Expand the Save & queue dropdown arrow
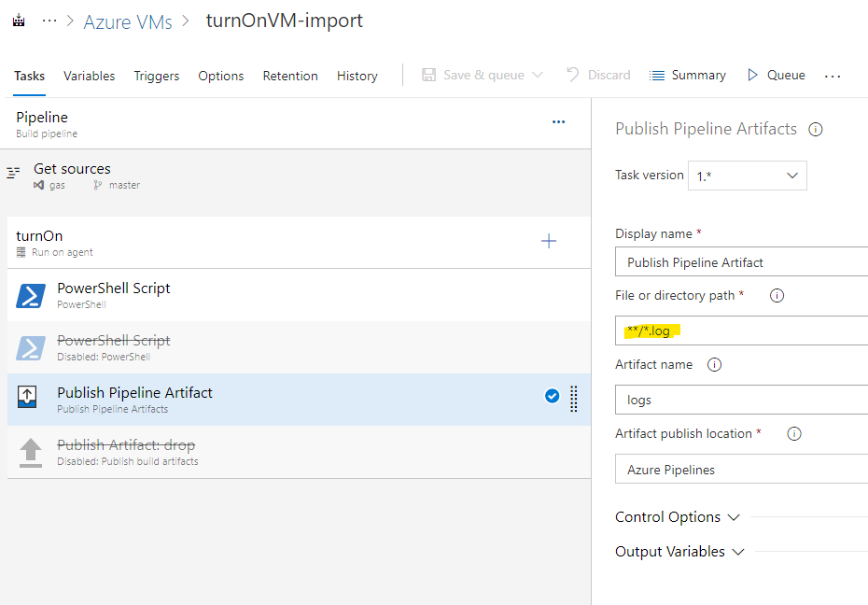 tap(537, 75)
